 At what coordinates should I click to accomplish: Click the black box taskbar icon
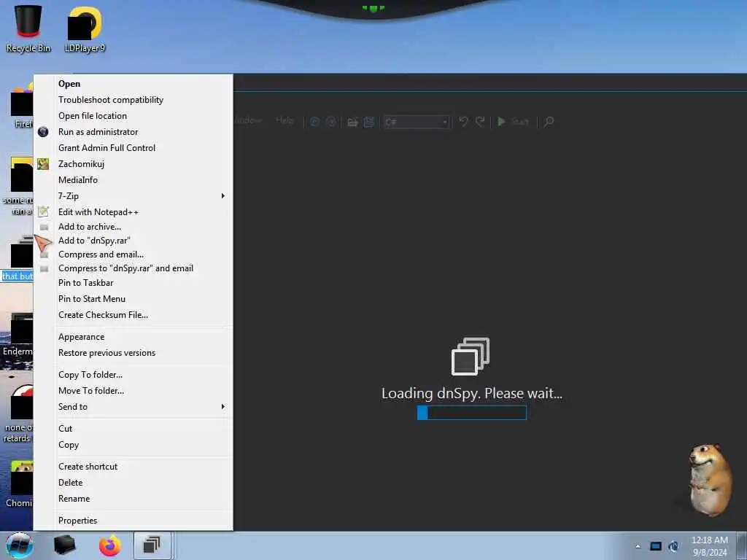[x=64, y=545]
